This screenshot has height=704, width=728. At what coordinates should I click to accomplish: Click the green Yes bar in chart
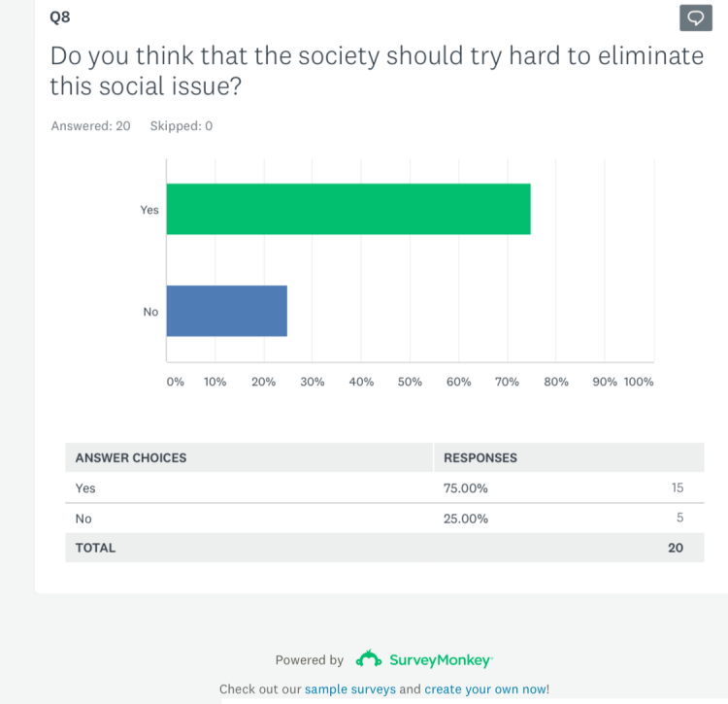point(348,209)
